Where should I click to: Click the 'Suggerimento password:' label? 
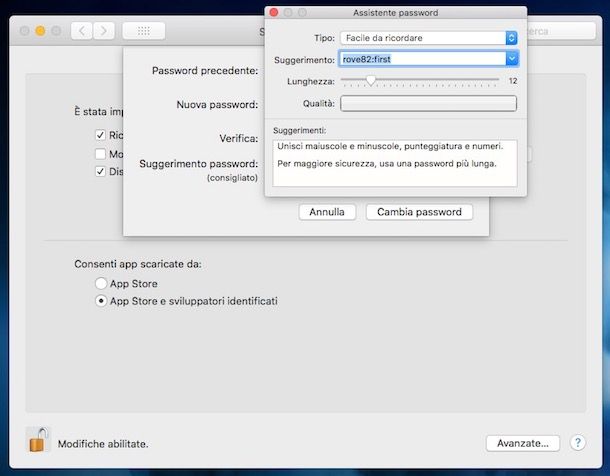pyautogui.click(x=199, y=164)
